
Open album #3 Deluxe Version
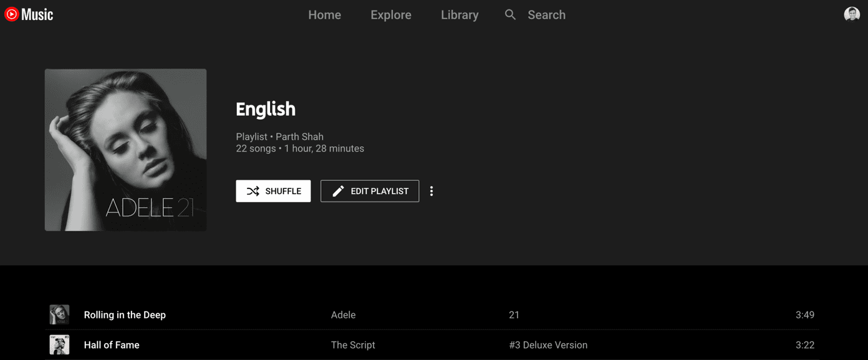coord(548,345)
